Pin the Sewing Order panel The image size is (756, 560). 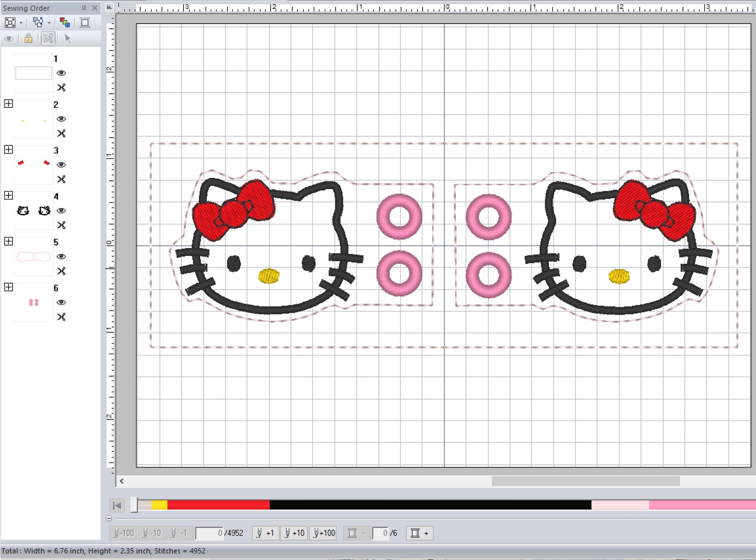[84, 8]
